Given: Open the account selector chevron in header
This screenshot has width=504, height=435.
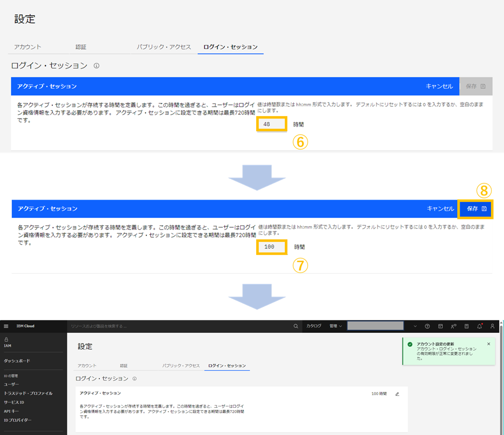Looking at the screenshot, I should point(415,326).
